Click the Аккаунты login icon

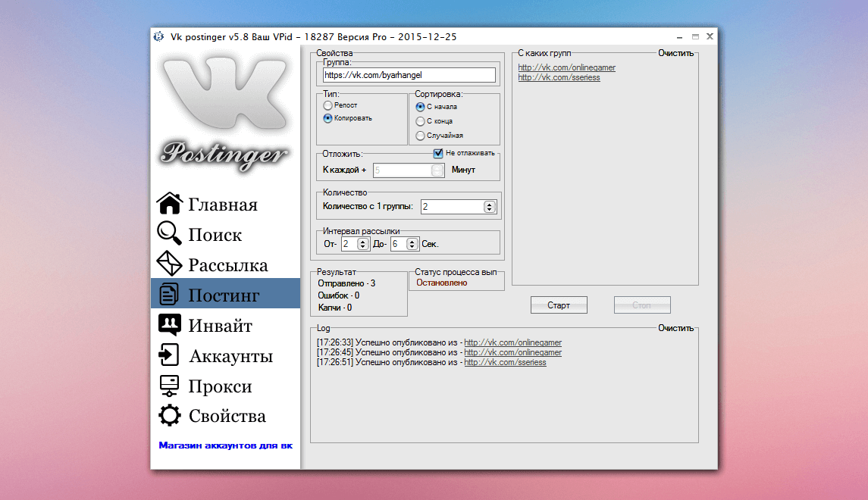click(169, 355)
